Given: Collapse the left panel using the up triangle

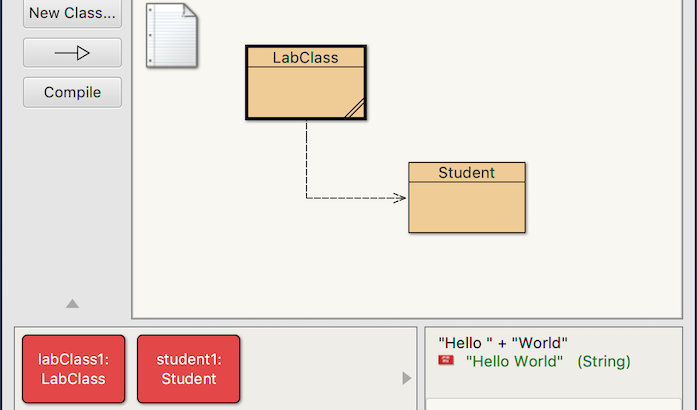Looking at the screenshot, I should [72, 304].
